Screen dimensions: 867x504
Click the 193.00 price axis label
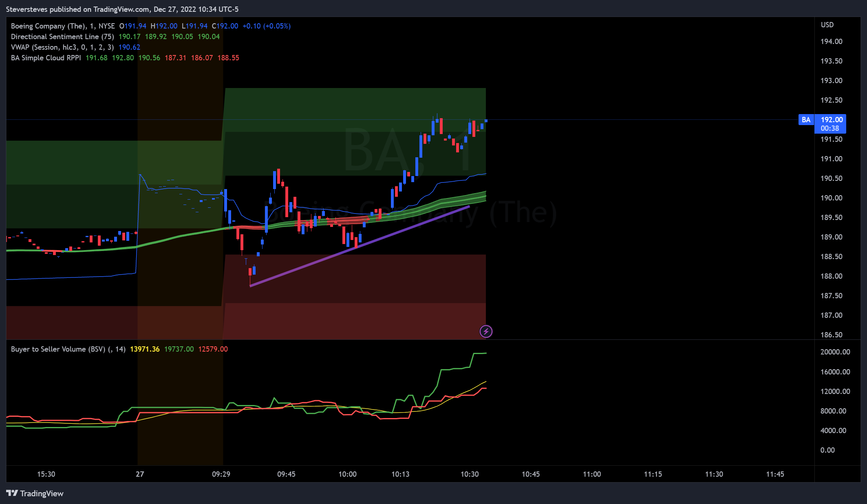point(832,81)
